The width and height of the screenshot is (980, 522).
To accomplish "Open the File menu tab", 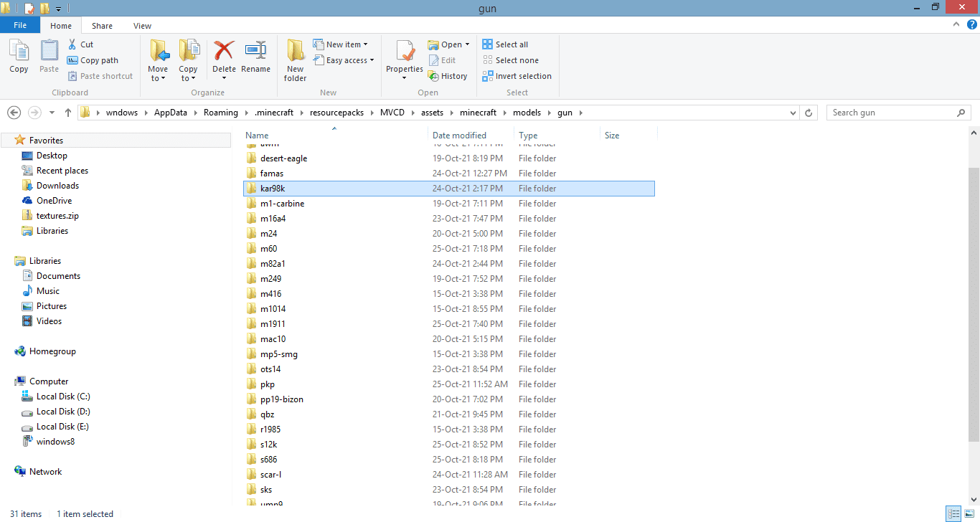I will 20,26.
